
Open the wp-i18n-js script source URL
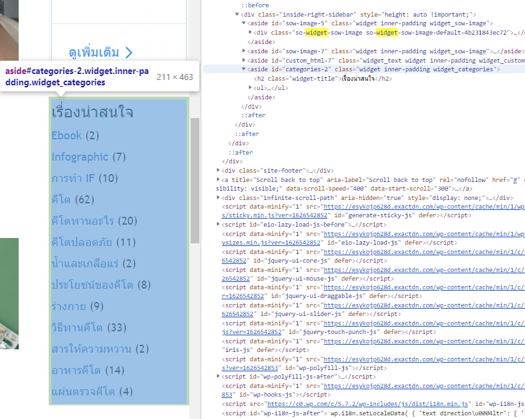tap(367, 404)
